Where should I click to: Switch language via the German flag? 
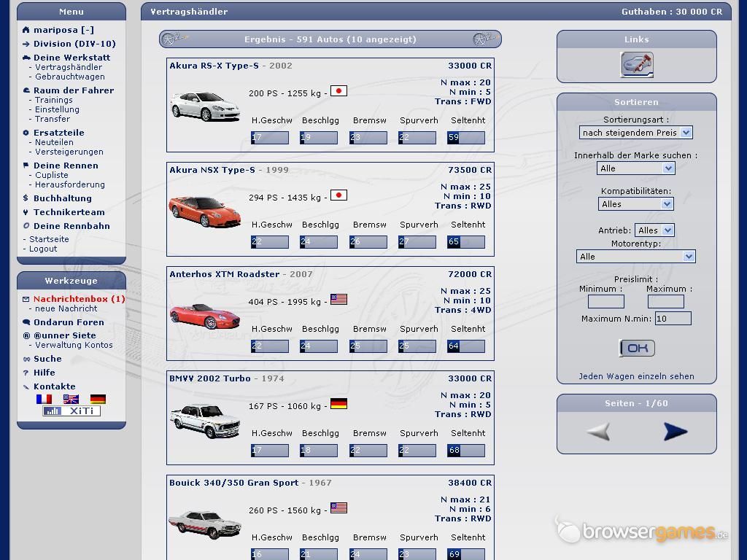point(98,399)
